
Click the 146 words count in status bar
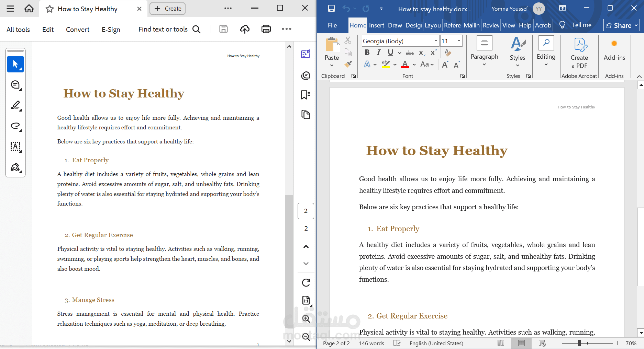click(371, 343)
